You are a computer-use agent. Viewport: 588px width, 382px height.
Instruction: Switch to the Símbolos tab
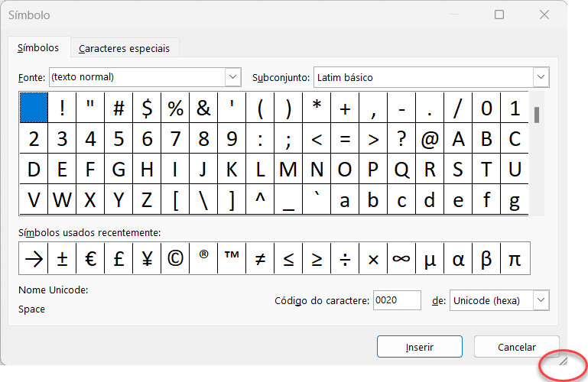tap(39, 47)
